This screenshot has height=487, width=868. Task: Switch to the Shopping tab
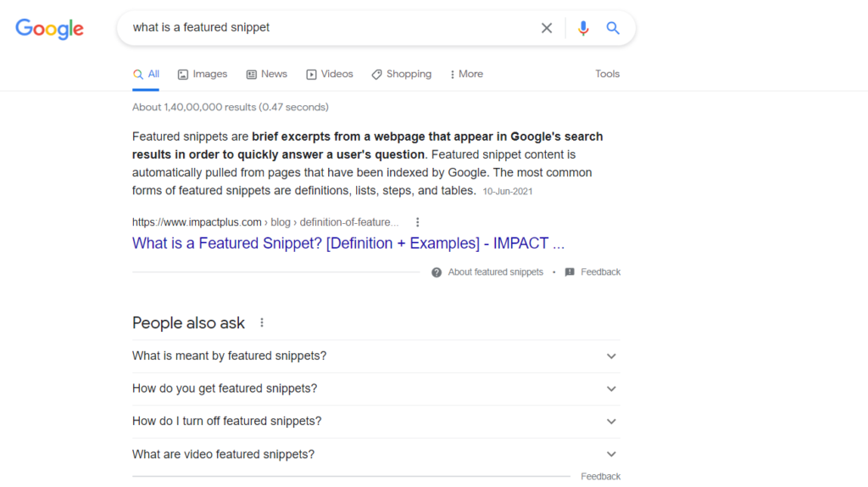(401, 75)
